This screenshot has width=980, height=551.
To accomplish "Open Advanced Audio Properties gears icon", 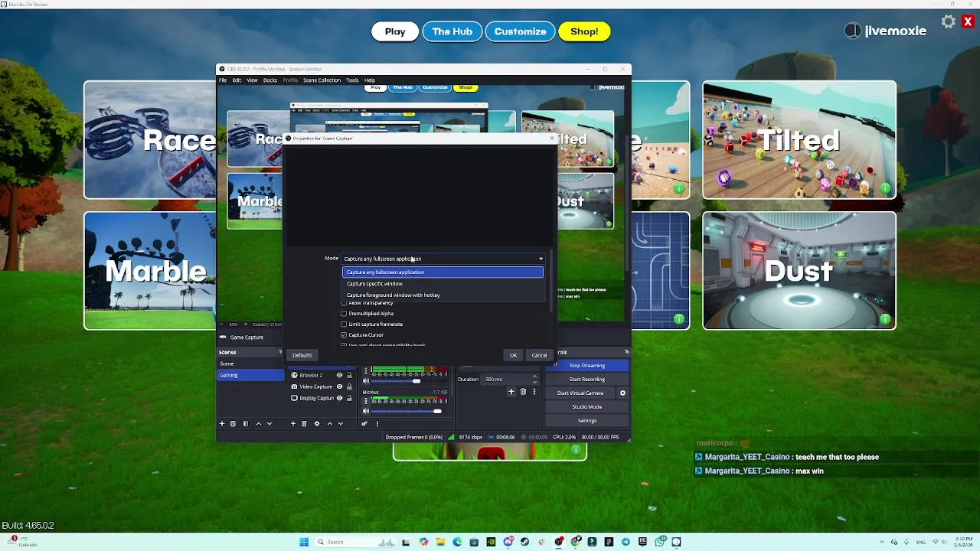I will tap(364, 423).
